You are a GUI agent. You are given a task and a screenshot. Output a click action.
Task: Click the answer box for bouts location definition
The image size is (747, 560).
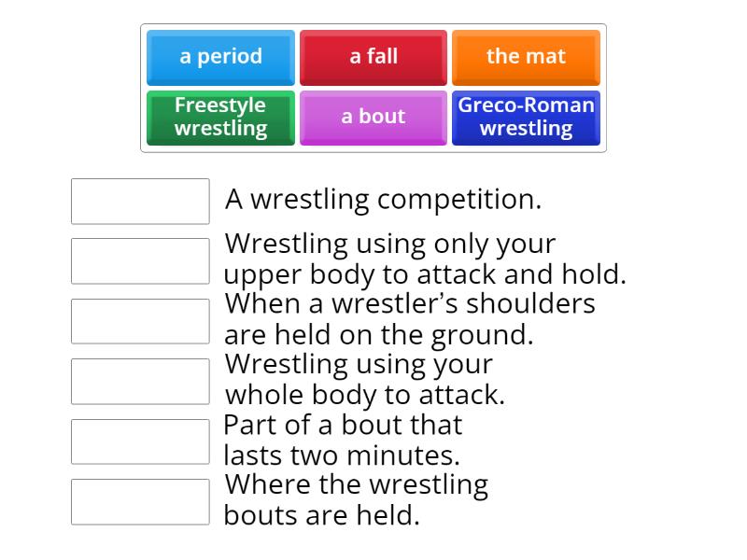(139, 501)
